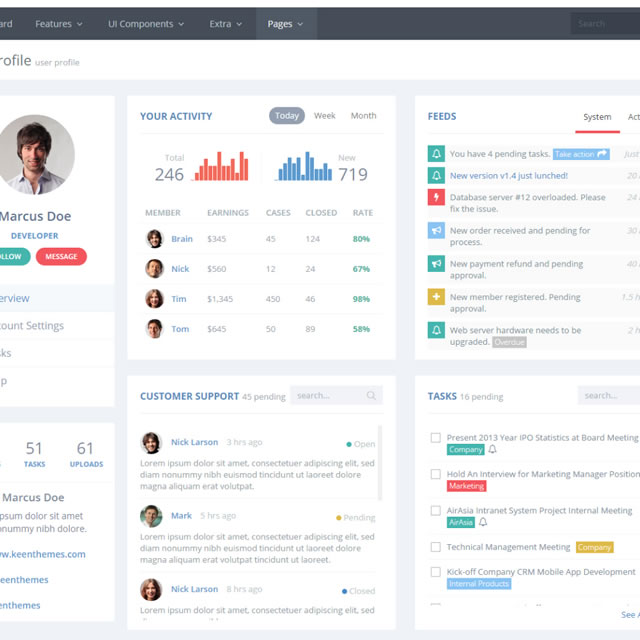Click bell icon next to Company tag
Screen dimensions: 640x640
tap(492, 449)
